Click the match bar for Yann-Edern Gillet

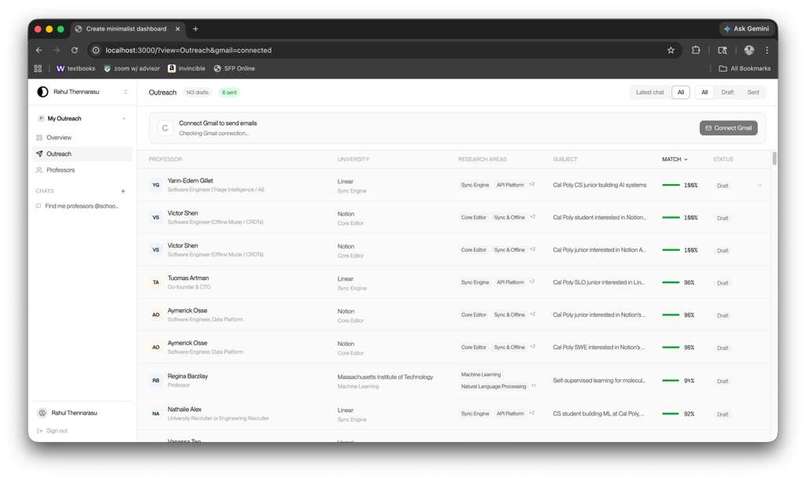coord(671,185)
